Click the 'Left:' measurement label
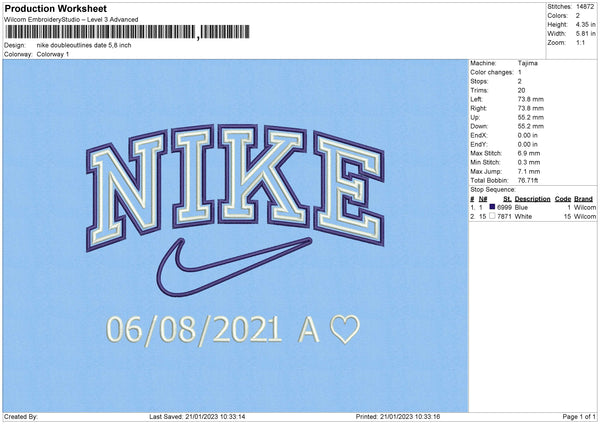 tap(476, 99)
